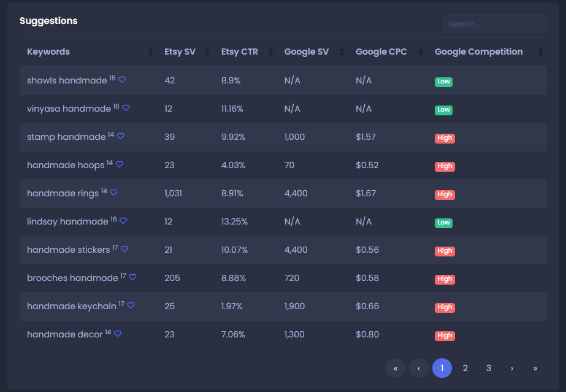Click High competition badge for handmade decor
The image size is (566, 392).
point(445,336)
